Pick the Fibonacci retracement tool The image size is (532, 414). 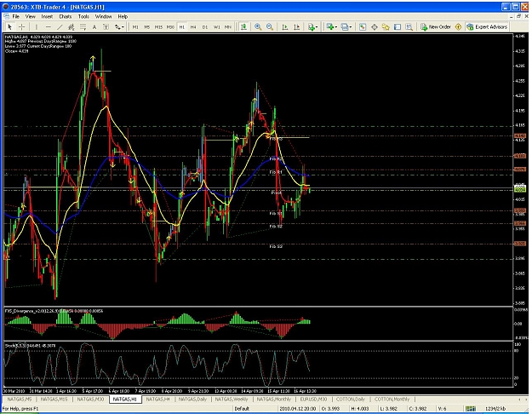click(83, 26)
